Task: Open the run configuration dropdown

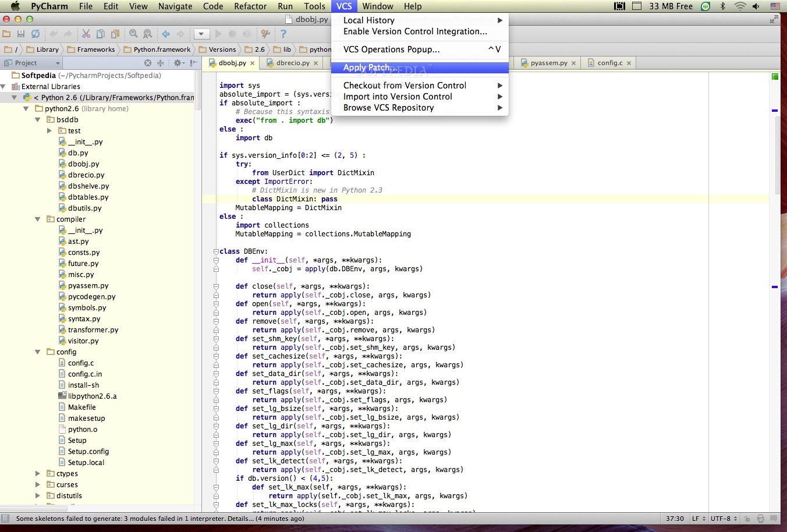Action: [x=201, y=34]
